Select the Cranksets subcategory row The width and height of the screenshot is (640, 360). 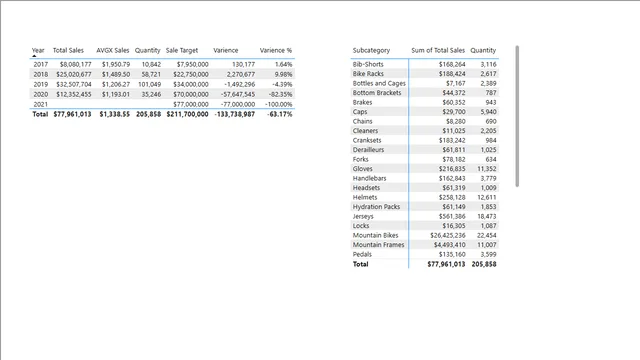[424, 140]
